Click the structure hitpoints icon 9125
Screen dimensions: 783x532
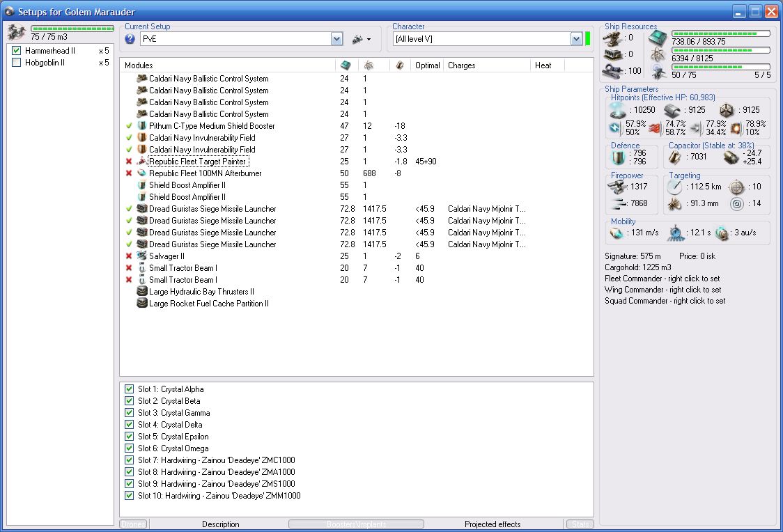pyautogui.click(x=727, y=110)
